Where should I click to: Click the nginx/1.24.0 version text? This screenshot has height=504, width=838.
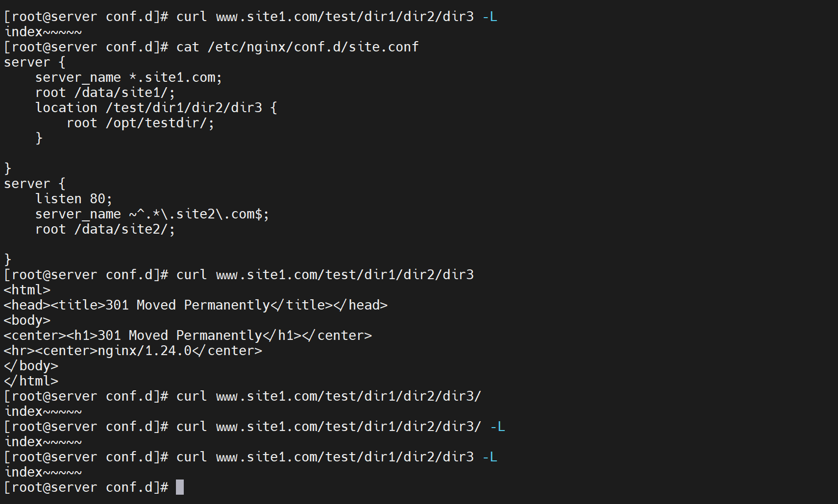tap(145, 351)
